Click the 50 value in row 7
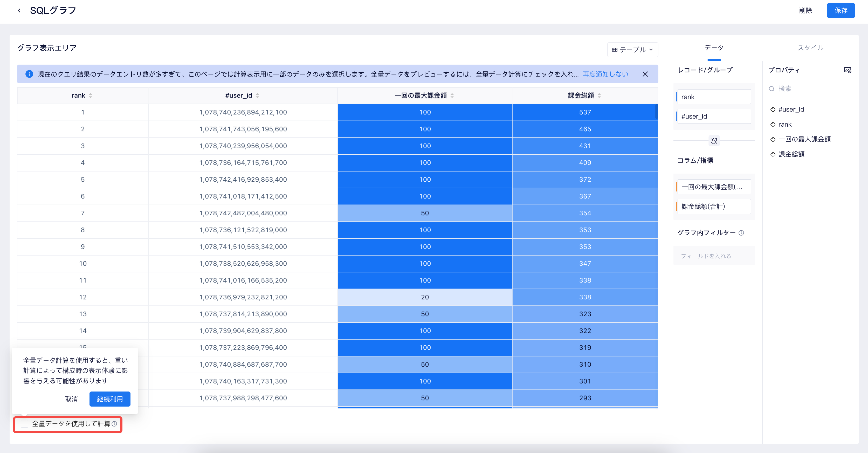Viewport: 868px width, 453px height. [x=425, y=213]
